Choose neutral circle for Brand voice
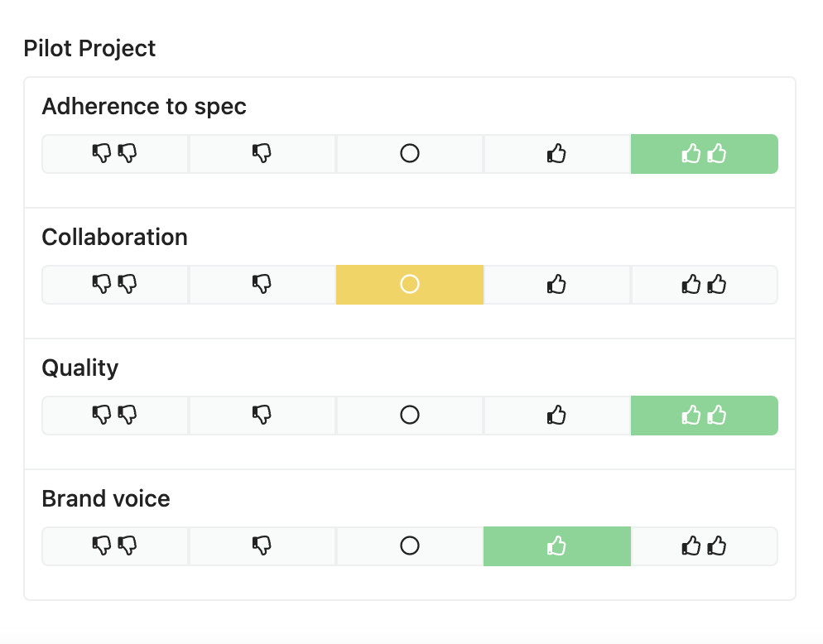 (x=409, y=545)
